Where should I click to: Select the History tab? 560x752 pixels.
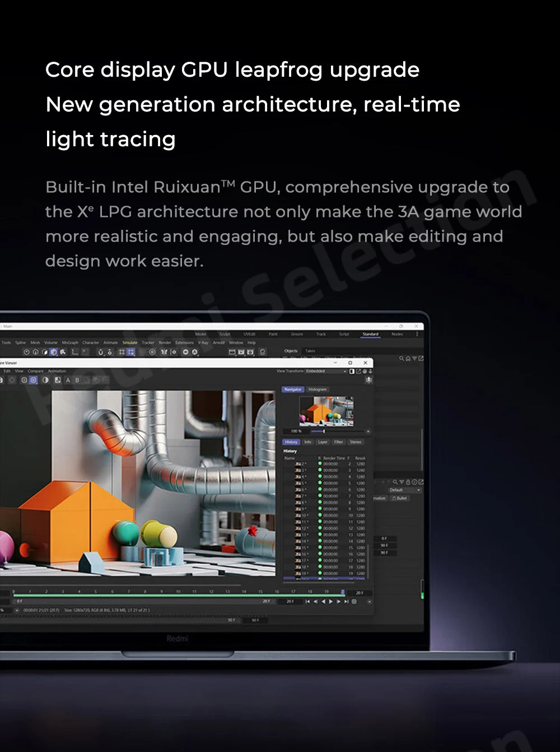[x=291, y=442]
